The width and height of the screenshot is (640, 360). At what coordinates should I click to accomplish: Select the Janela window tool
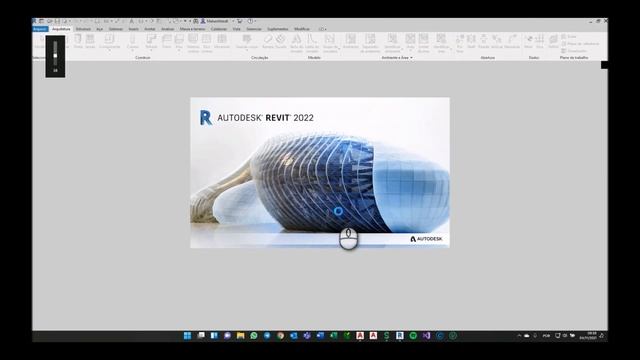pos(90,41)
